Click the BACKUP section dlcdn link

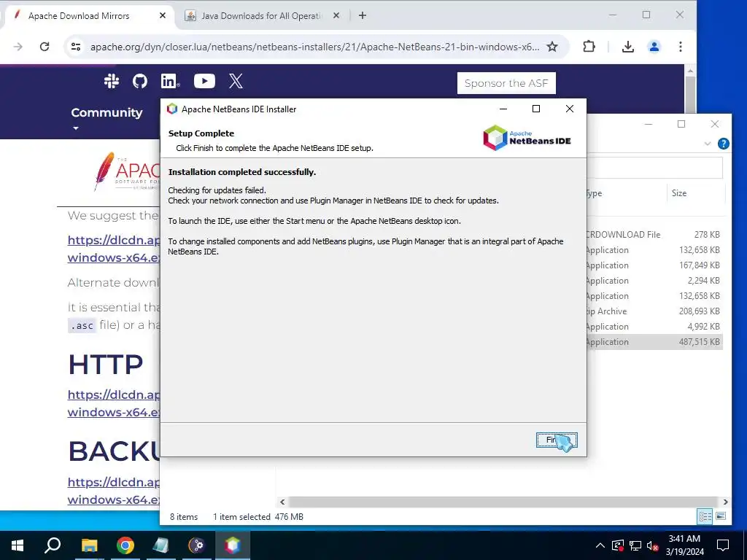[114, 491]
